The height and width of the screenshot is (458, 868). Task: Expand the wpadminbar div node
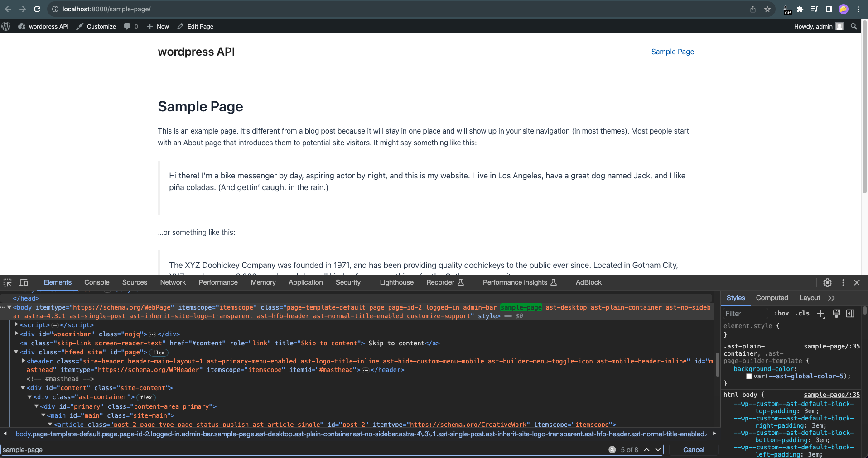coord(17,334)
